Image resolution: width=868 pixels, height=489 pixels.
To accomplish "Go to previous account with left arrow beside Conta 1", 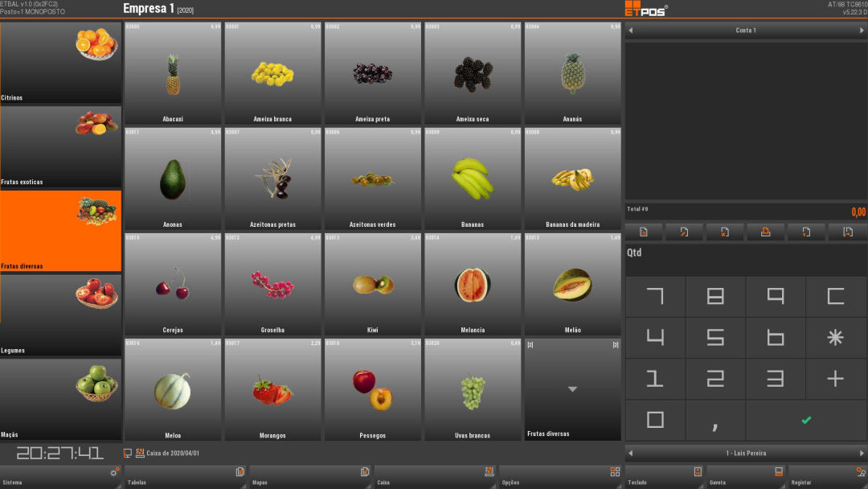I will 631,31.
